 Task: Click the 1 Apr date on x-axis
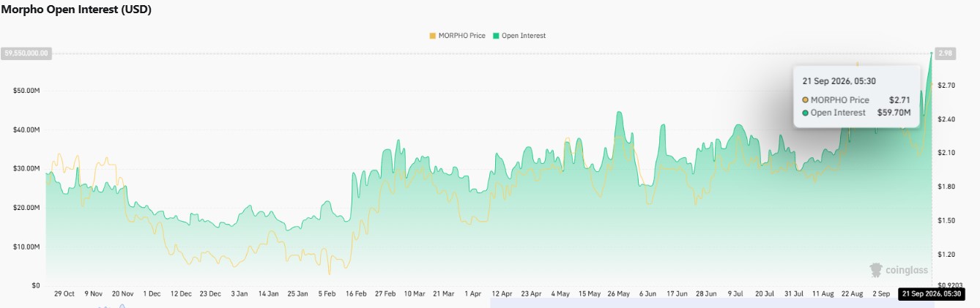(472, 293)
